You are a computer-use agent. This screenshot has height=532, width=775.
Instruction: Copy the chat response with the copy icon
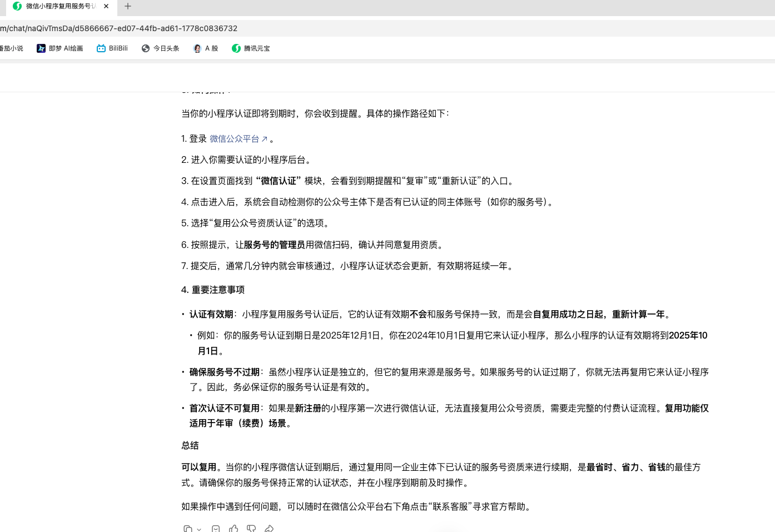188,529
